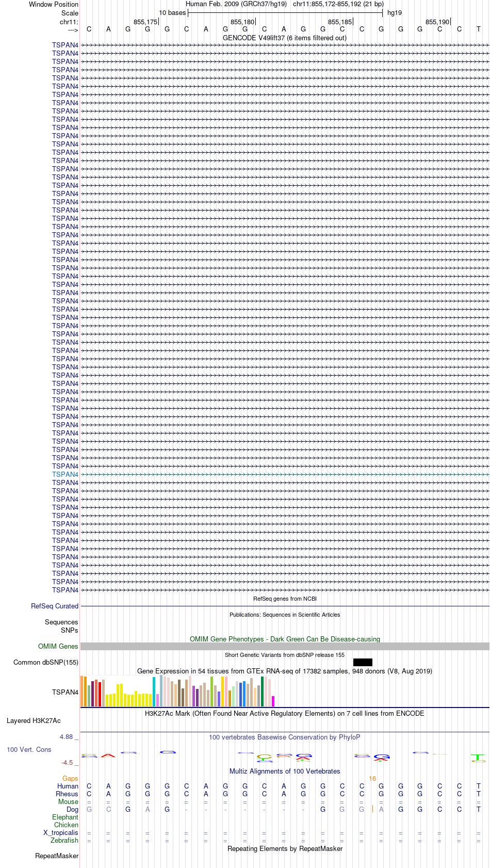Click orange insertion bar in Dog row
Screen dimensions: 490x868
[x=372, y=809]
